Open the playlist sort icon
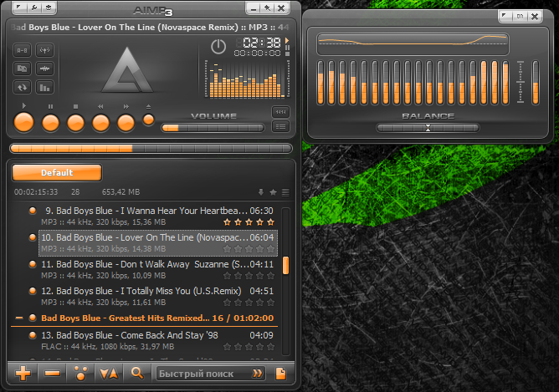 coord(109,374)
